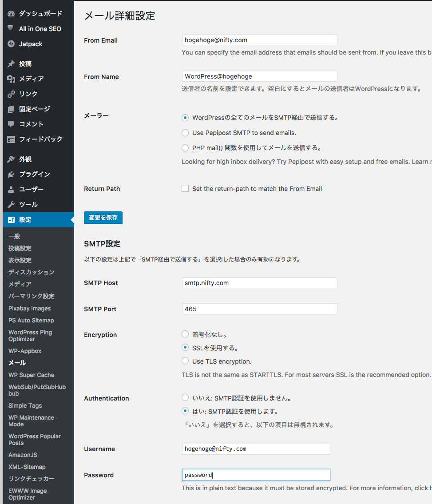Select Use TLS encryption radio
Image resolution: width=432 pixels, height=504 pixels.
185,361
